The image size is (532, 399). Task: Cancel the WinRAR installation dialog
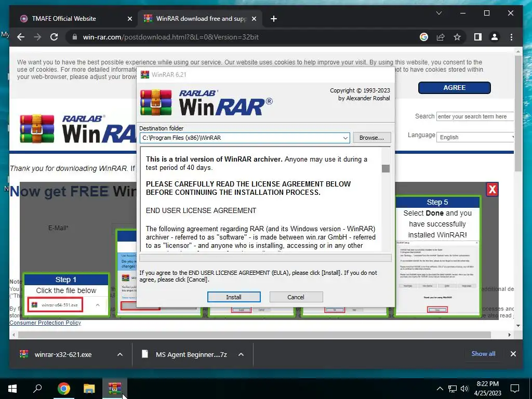point(296,297)
